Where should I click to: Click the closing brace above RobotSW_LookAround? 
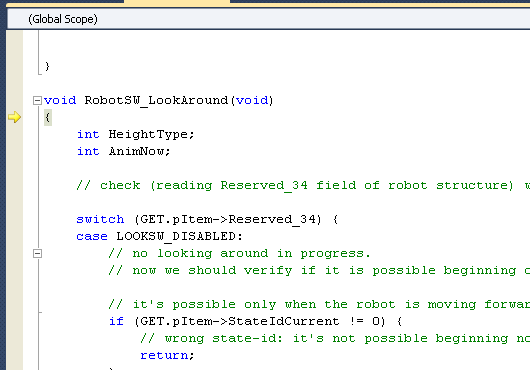click(x=47, y=66)
